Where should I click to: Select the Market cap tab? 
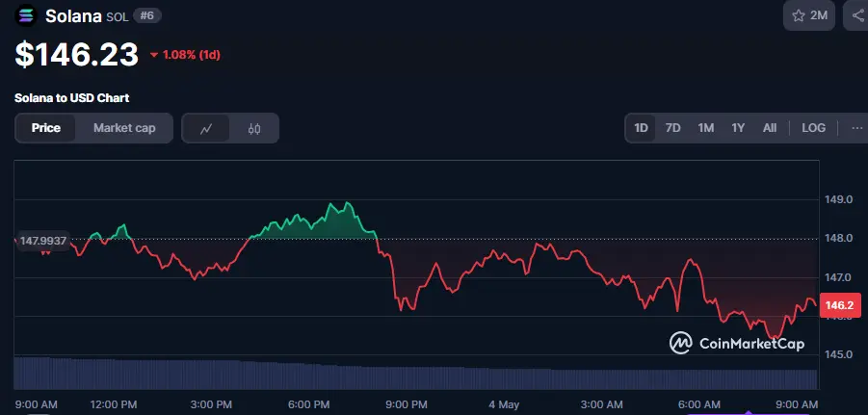124,128
